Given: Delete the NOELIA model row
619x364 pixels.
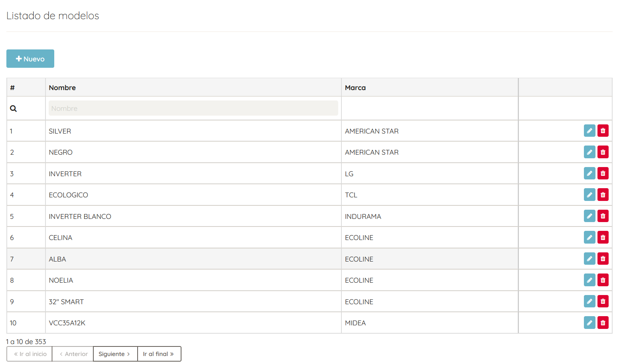Looking at the screenshot, I should click(x=603, y=280).
